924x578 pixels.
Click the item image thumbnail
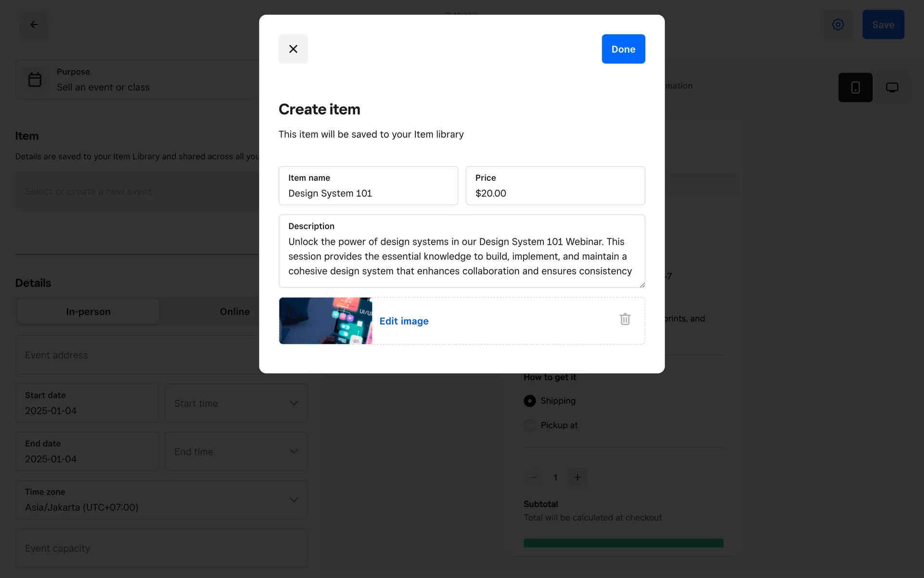pos(325,321)
